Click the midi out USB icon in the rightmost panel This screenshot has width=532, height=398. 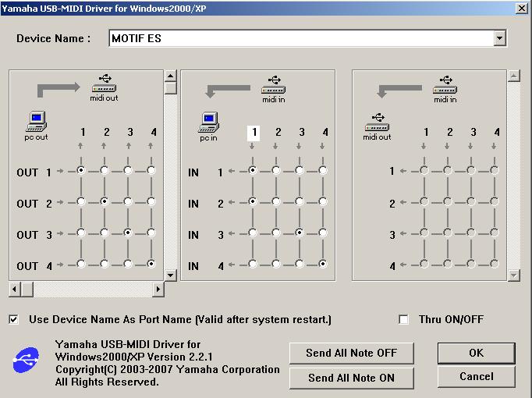[377, 123]
